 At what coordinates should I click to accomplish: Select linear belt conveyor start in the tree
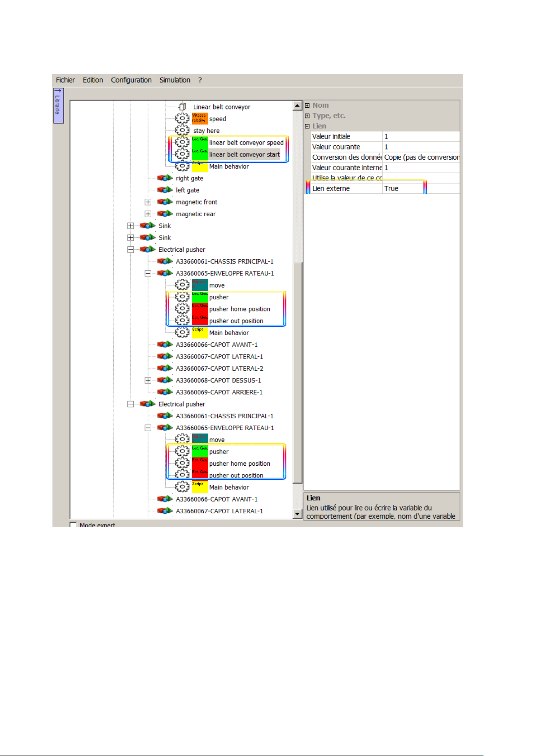click(245, 154)
